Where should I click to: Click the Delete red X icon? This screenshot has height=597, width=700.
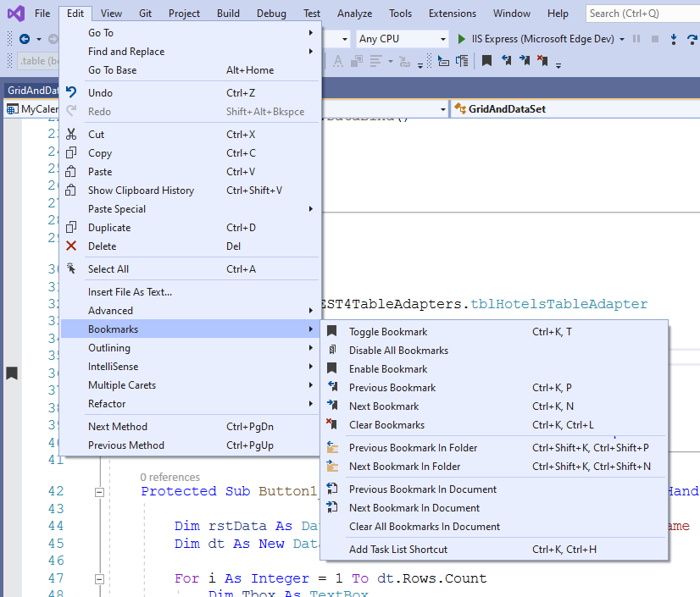coord(71,246)
